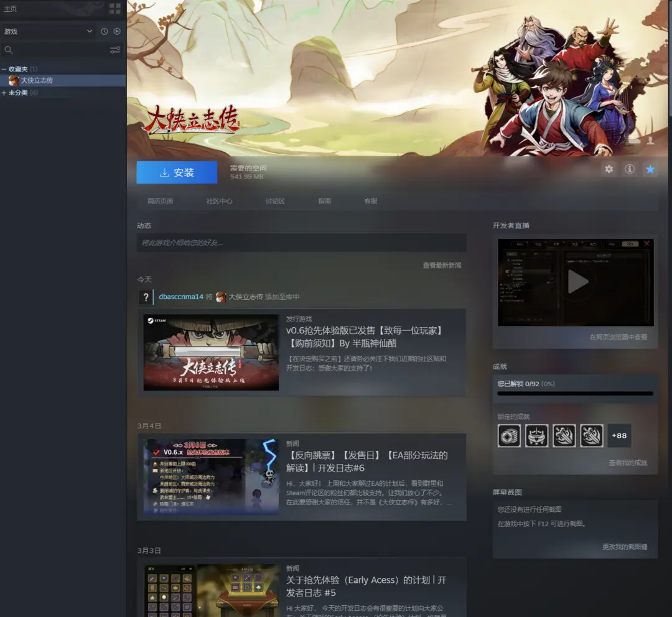Click the question mark avatar for dbasccnma14
This screenshot has width=672, height=617.
[x=146, y=297]
